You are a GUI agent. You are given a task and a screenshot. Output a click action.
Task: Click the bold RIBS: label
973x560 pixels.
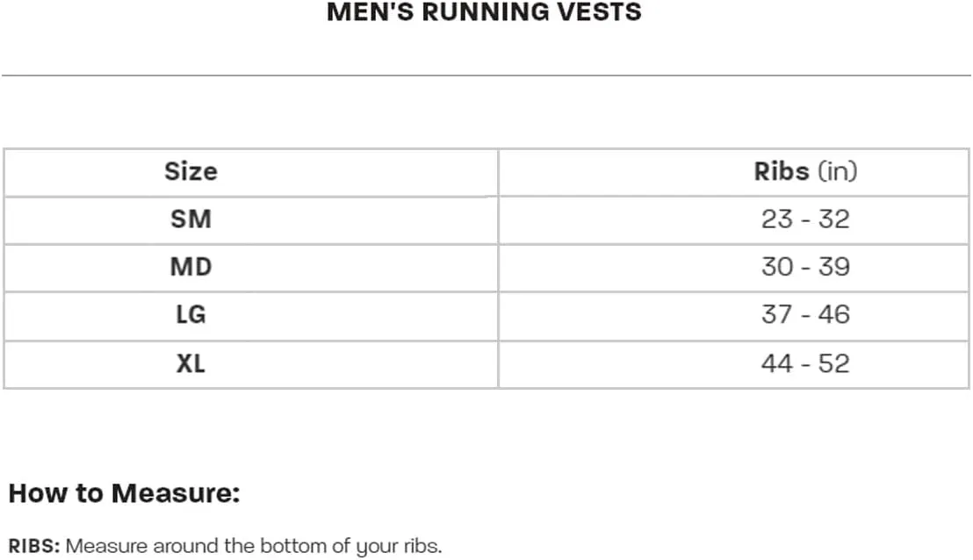[34, 546]
